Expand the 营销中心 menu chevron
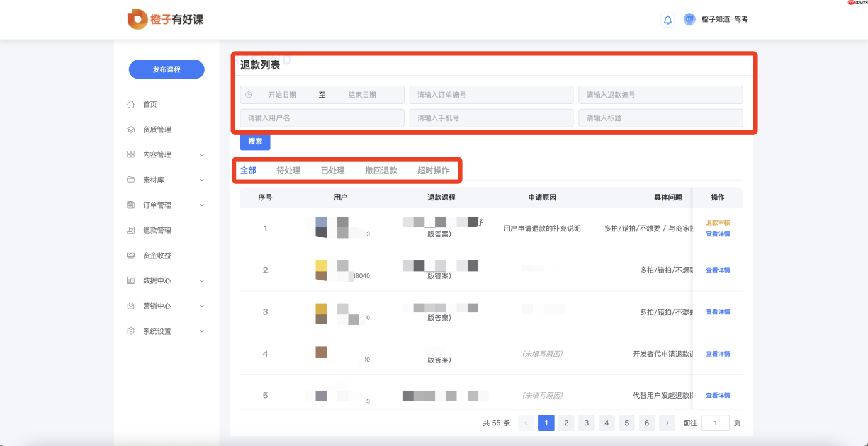868x446 pixels. 202,306
